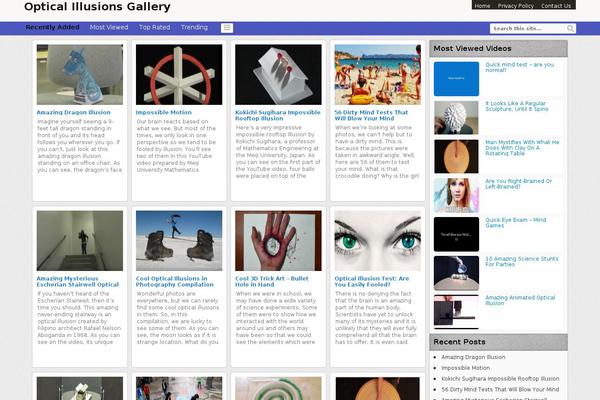The width and height of the screenshot is (600, 400).
Task: Open 56 Dirty Mind Tests post title
Action: click(371, 115)
